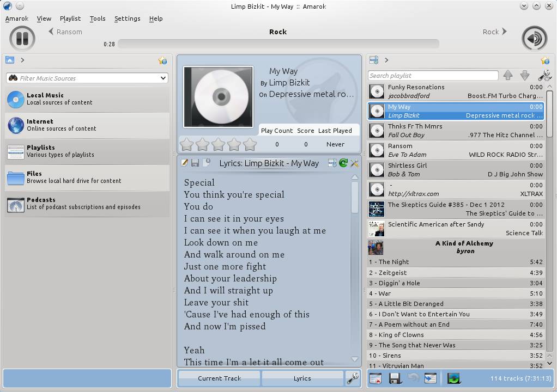This screenshot has height=392, width=557.
Task: Rate track with first star
Action: pyautogui.click(x=186, y=144)
